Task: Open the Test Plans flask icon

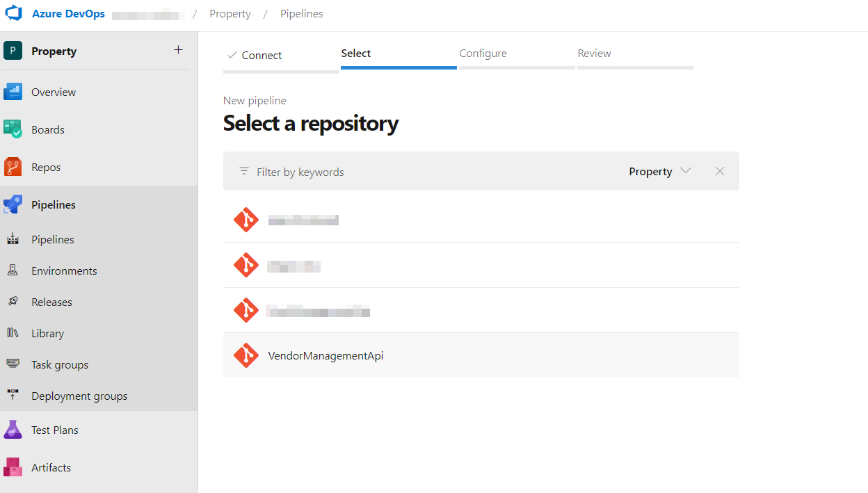Action: click(13, 430)
